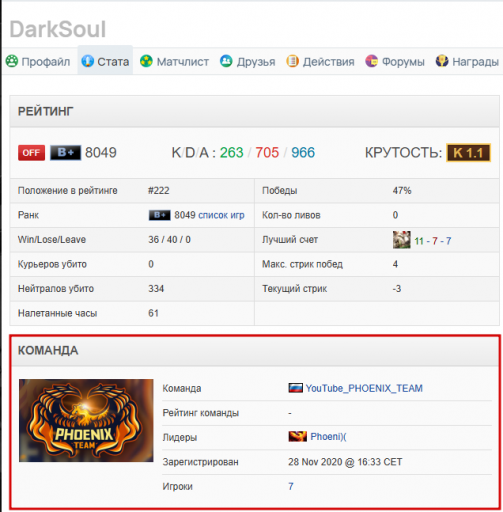Click the #222 rating position value

(x=159, y=191)
